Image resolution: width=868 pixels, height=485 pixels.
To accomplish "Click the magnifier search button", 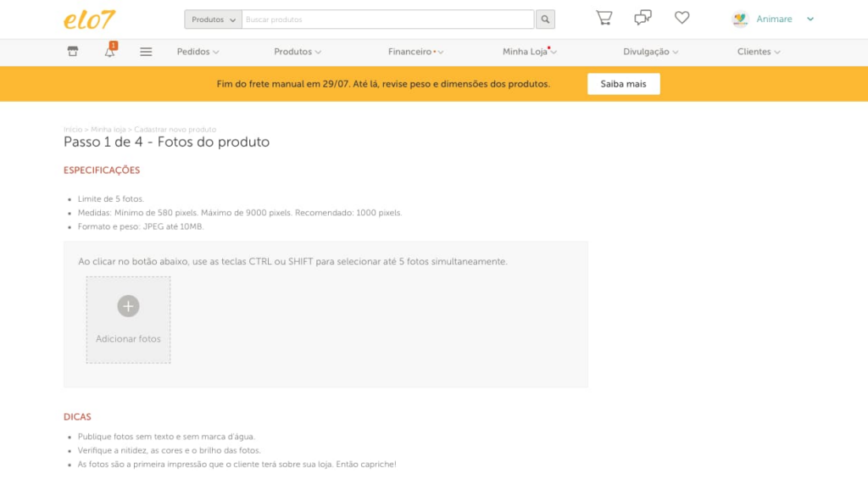I will point(545,20).
